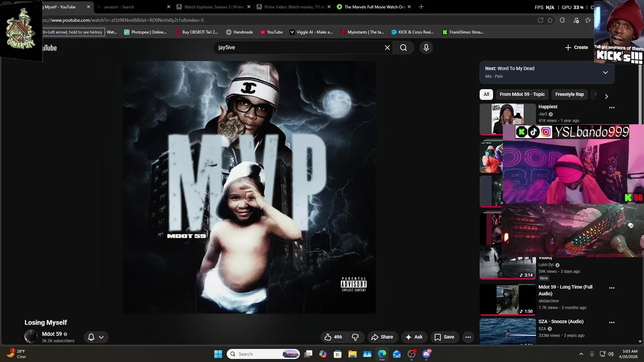Open Task View on the taskbar
This screenshot has width=644, height=362.
pos(308,354)
